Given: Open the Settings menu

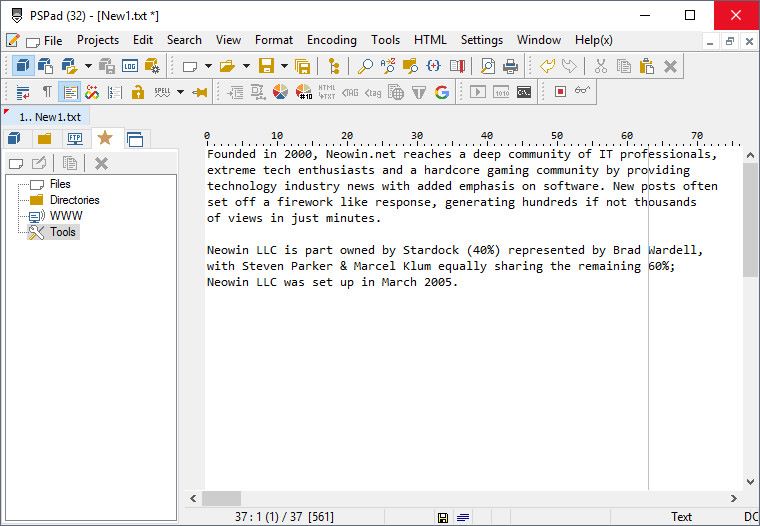Looking at the screenshot, I should coord(482,40).
